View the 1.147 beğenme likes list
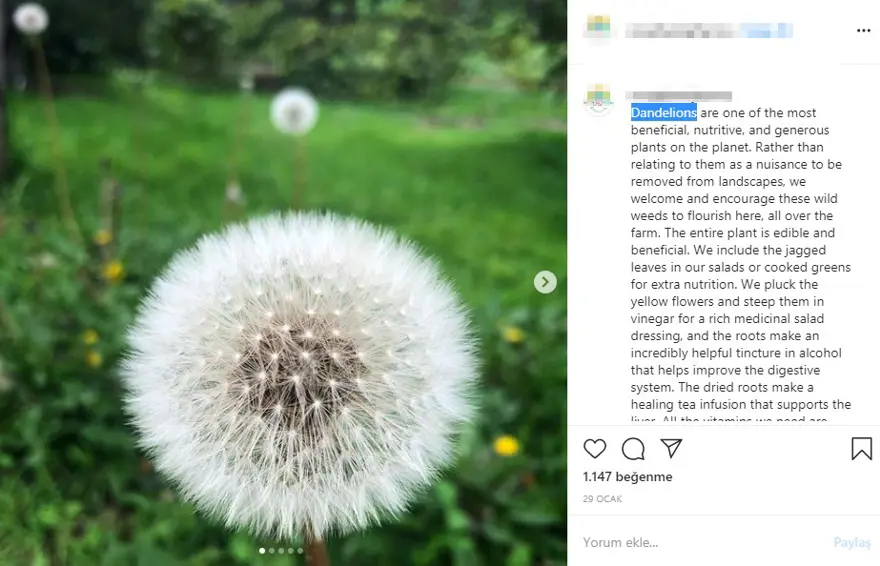This screenshot has height=566, width=880. click(x=627, y=477)
